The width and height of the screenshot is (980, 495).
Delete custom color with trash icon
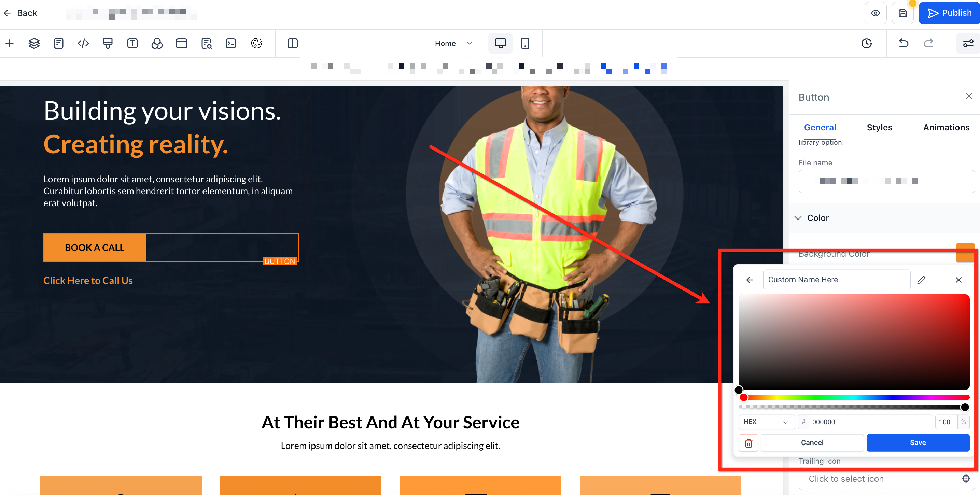coord(748,443)
